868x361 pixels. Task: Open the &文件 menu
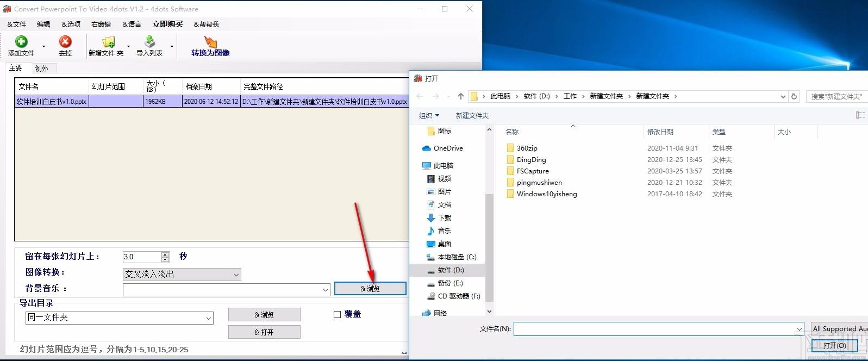(x=17, y=24)
